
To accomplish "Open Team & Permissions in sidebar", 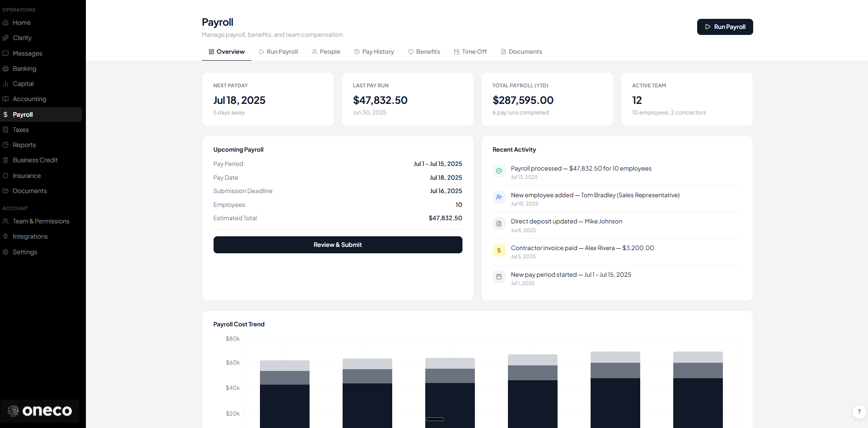I will coord(41,221).
